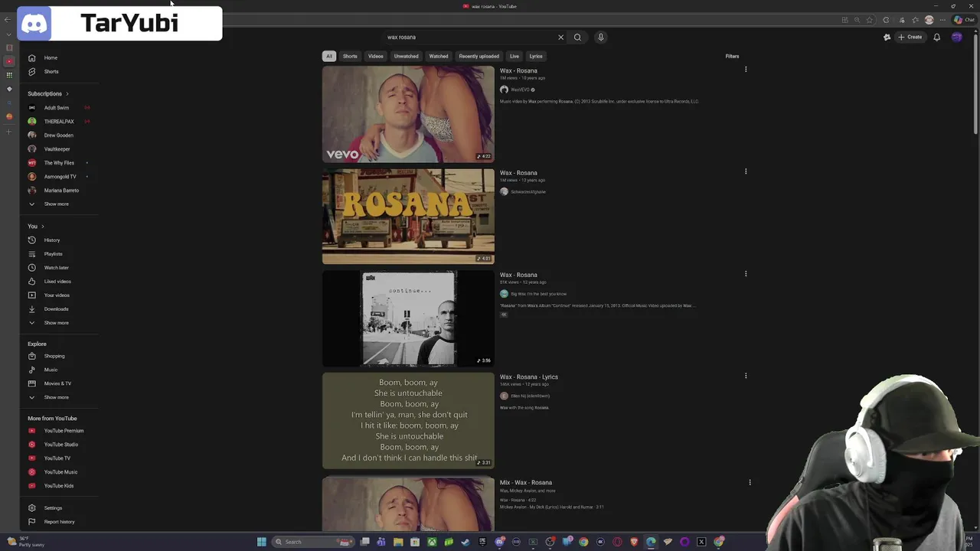Expand You section chevron

click(x=42, y=227)
